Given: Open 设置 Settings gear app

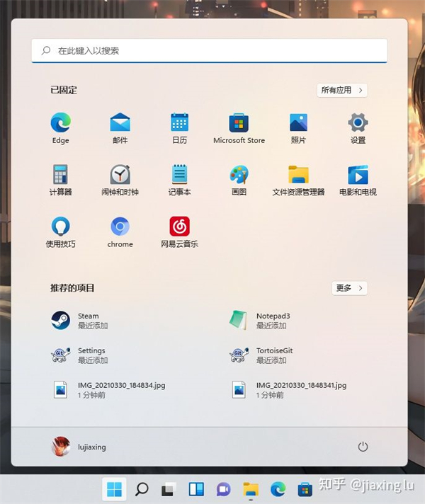Looking at the screenshot, I should [358, 128].
